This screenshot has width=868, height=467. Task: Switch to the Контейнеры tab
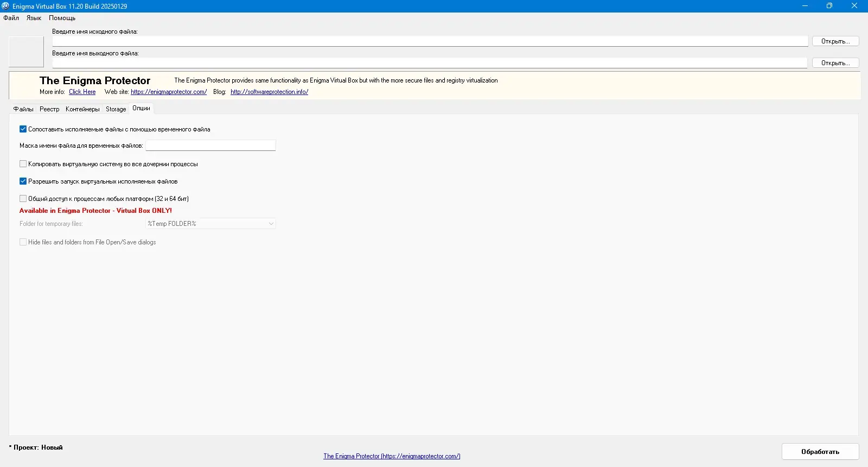[82, 109]
